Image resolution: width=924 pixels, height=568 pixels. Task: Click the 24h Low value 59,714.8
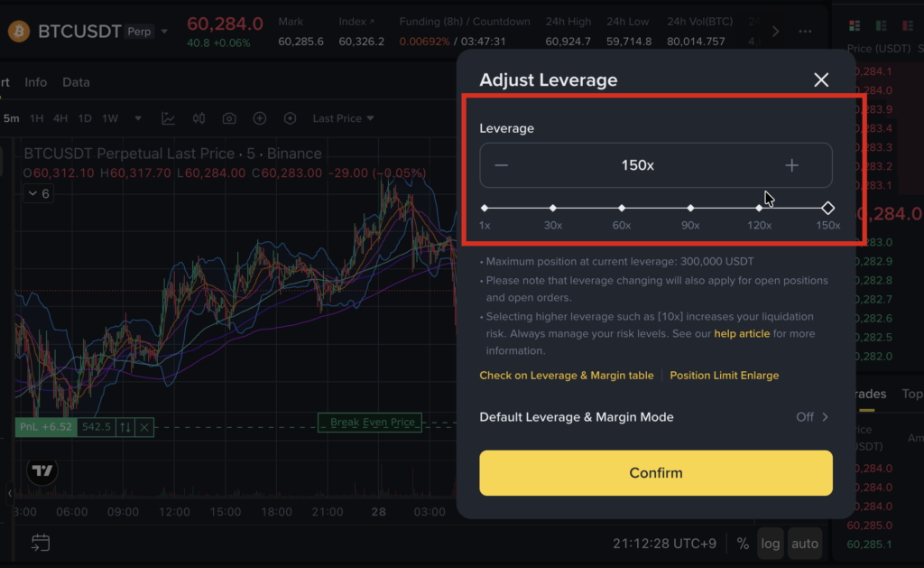(629, 42)
